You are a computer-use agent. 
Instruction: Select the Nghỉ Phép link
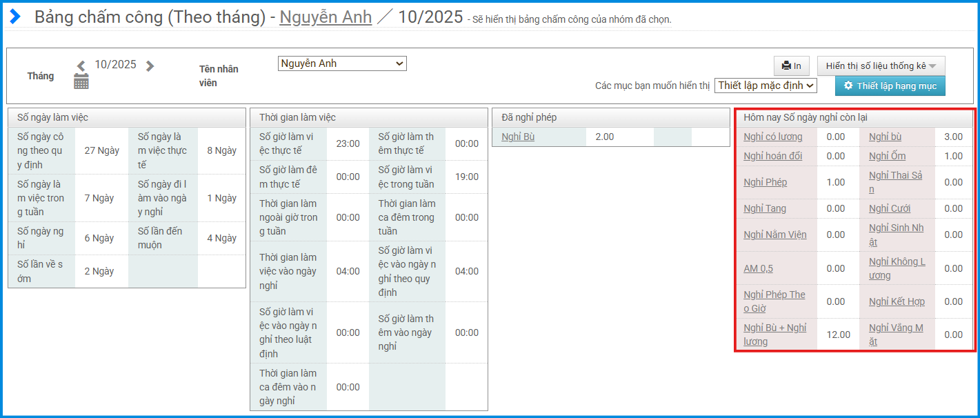pos(765,182)
